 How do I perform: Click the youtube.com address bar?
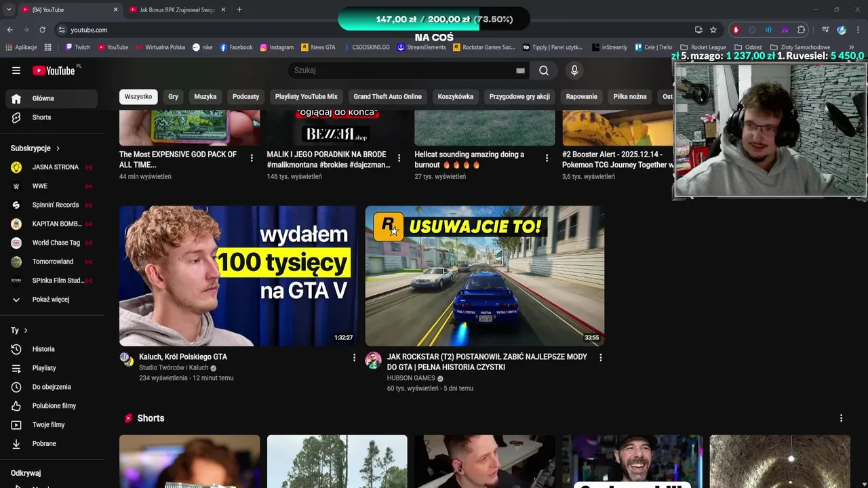click(x=373, y=30)
